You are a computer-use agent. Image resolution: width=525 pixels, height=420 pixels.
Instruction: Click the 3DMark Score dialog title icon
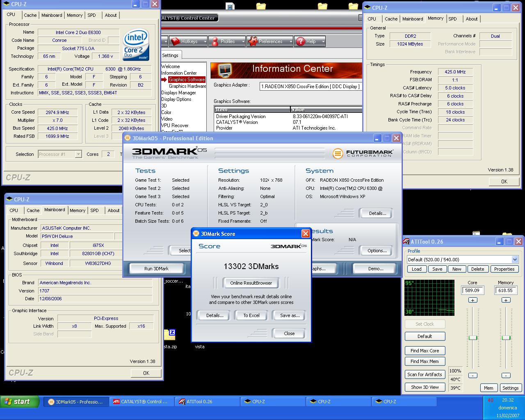[x=196, y=234]
